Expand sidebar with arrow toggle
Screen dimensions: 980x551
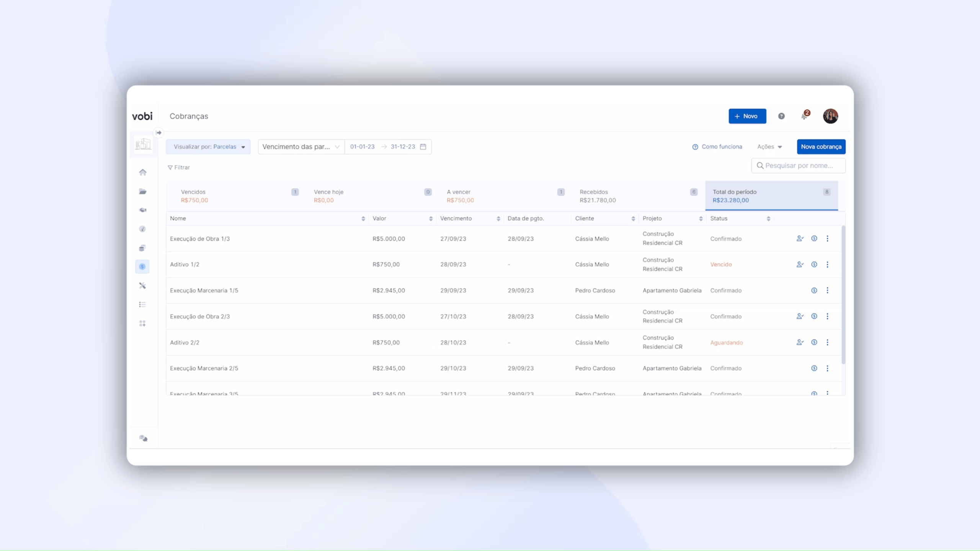[158, 132]
